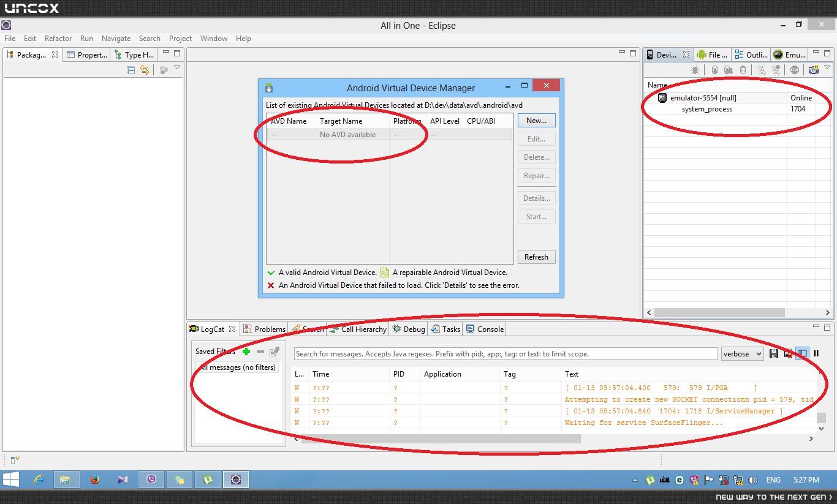The width and height of the screenshot is (837, 504).
Task: Save LogCat messages with floppy icon
Action: pos(774,353)
